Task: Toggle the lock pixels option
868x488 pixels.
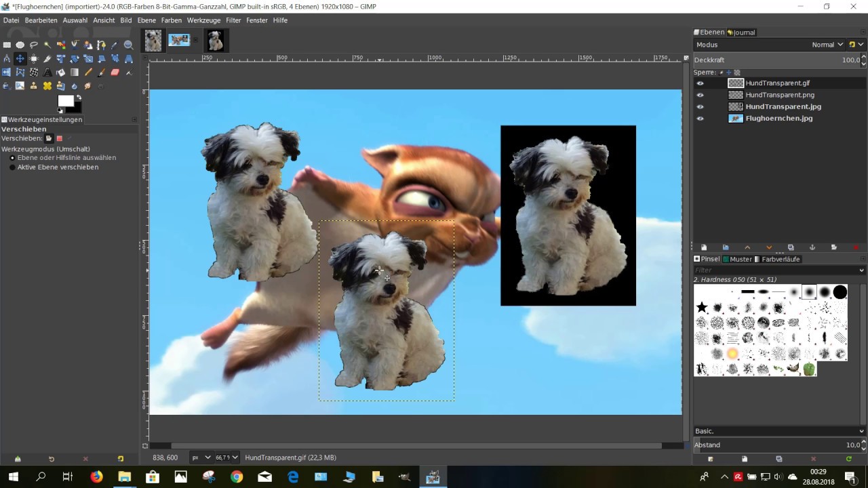Action: click(722, 73)
